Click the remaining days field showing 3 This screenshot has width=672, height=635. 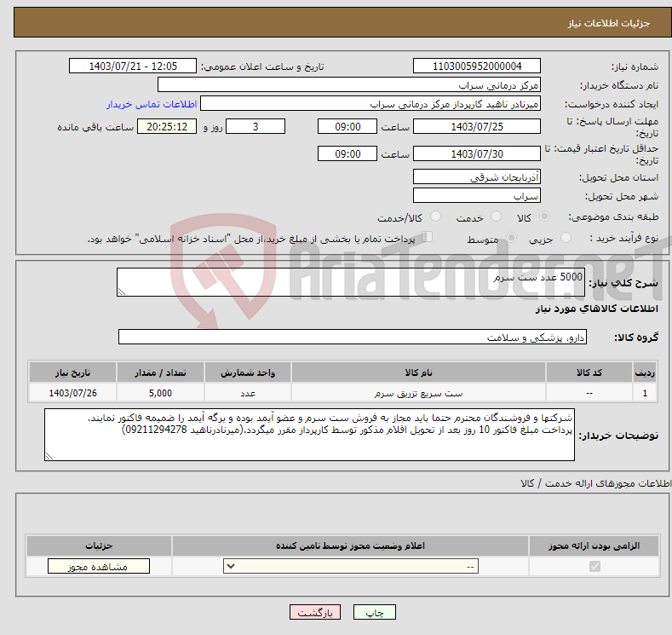point(256,126)
